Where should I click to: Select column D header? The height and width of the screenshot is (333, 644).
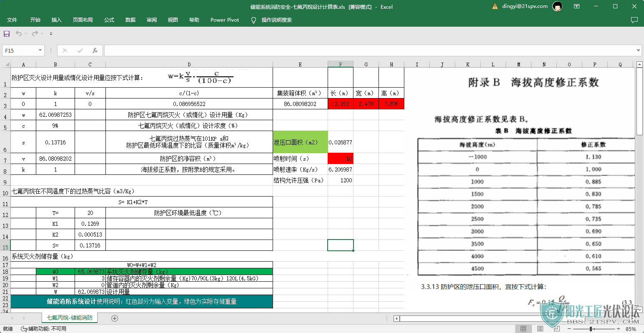pyautogui.click(x=189, y=64)
